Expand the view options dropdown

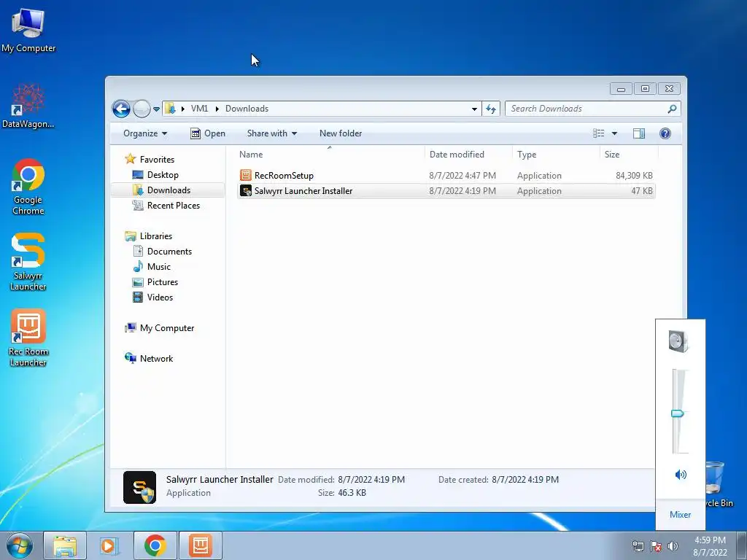[x=614, y=133]
